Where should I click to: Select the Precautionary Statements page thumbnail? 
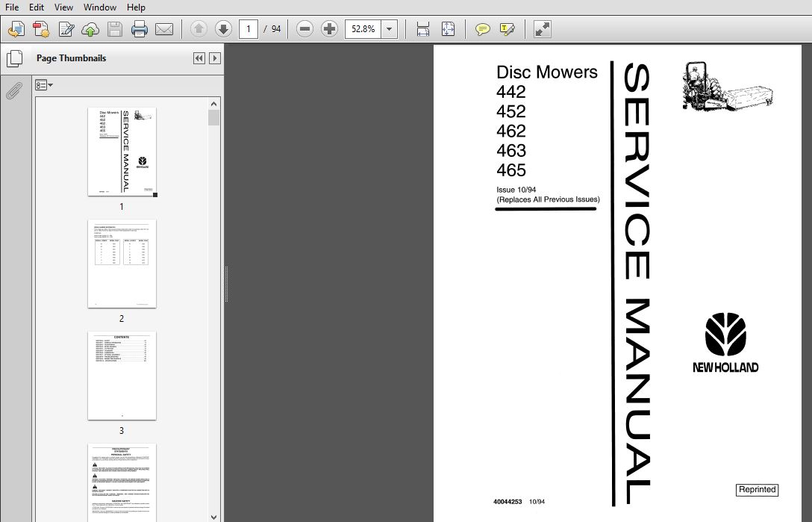(x=122, y=482)
